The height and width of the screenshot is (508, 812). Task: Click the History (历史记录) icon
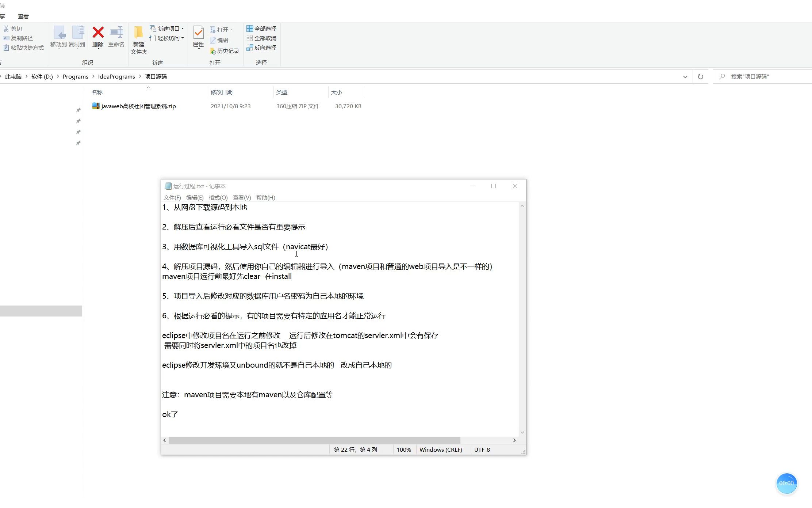(213, 51)
